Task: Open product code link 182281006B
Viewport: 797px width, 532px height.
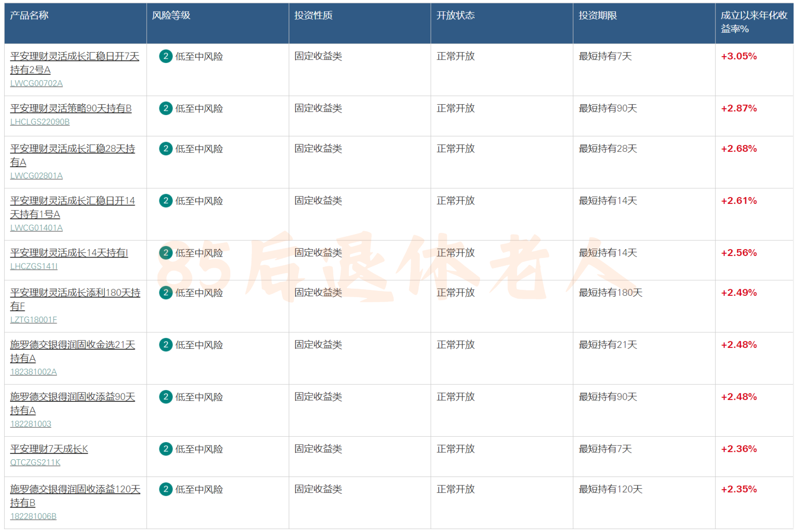Action: coord(33,516)
